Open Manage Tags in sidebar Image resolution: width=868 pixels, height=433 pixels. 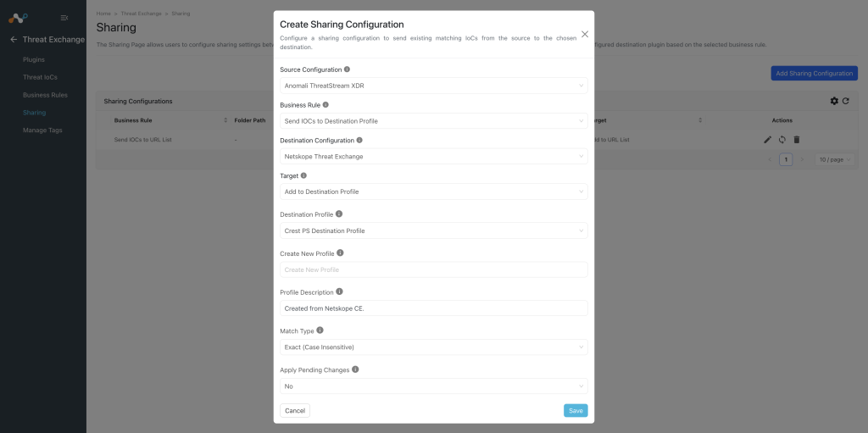pyautogui.click(x=42, y=130)
